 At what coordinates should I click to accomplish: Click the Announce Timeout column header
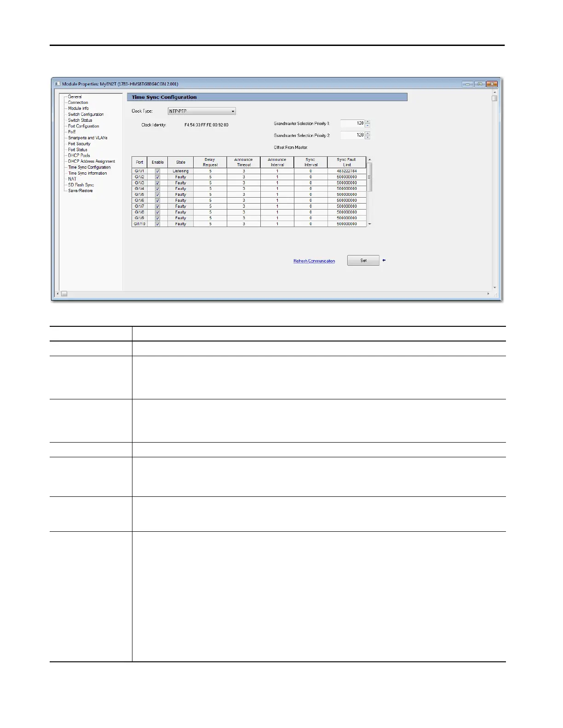(x=244, y=162)
